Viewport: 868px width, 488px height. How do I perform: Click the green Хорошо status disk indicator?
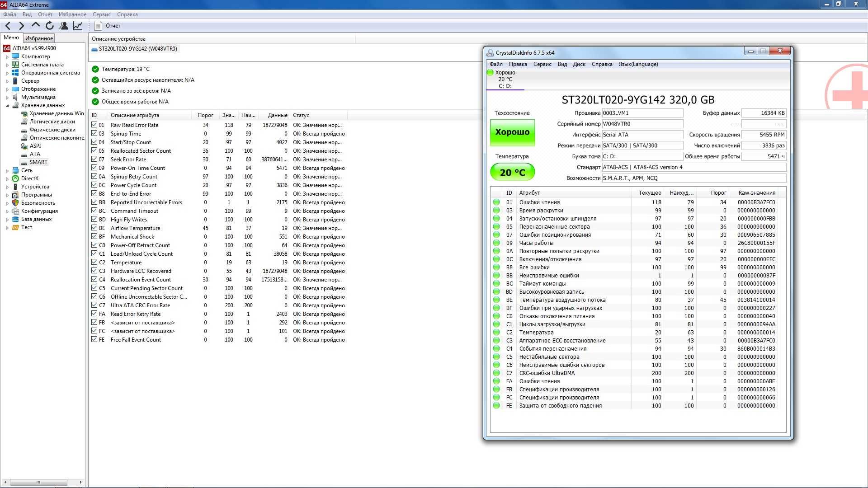click(490, 72)
